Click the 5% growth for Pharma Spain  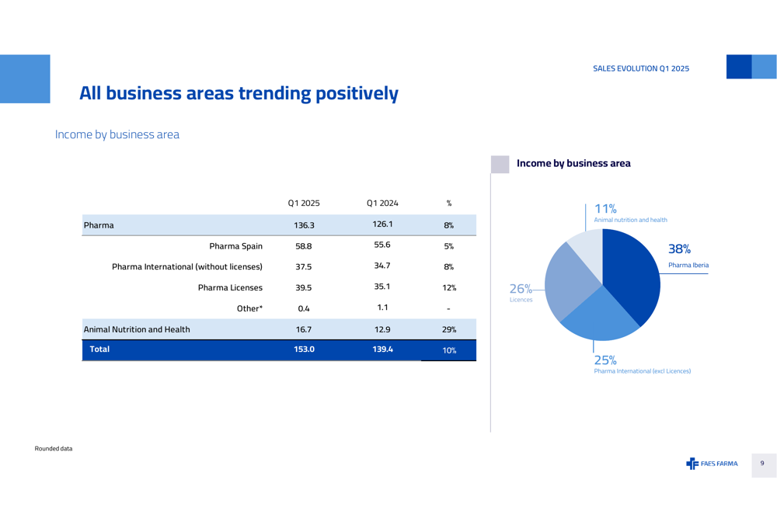tap(449, 246)
